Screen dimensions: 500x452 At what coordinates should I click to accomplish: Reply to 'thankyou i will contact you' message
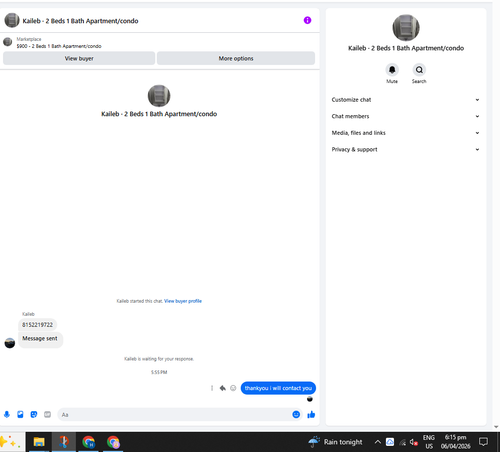click(223, 388)
